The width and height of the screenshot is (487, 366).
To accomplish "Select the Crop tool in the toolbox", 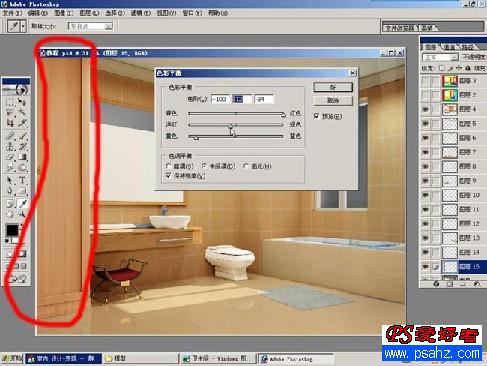I will (10, 124).
